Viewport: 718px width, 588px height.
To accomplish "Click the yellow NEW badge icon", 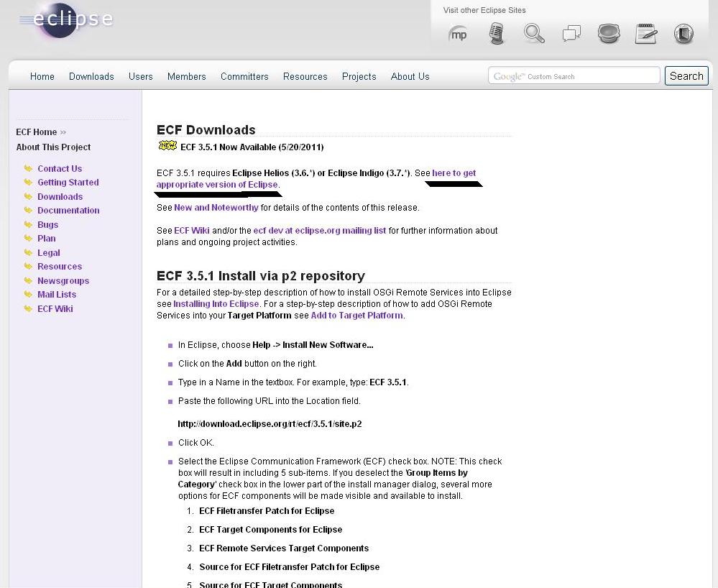I will (167, 146).
